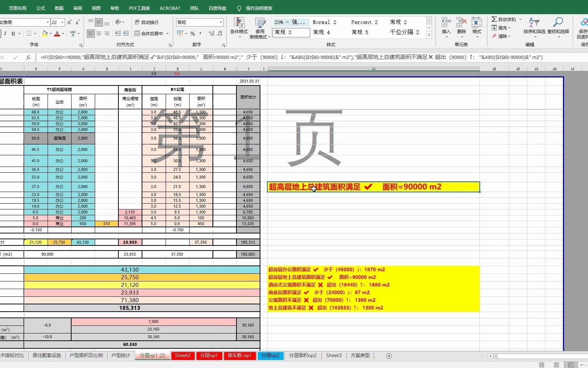588x368 pixels.
Task: Click Increase Decimal icon
Action: [x=211, y=33]
